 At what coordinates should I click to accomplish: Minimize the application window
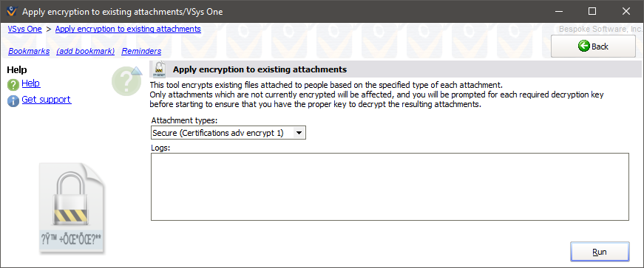(x=558, y=12)
